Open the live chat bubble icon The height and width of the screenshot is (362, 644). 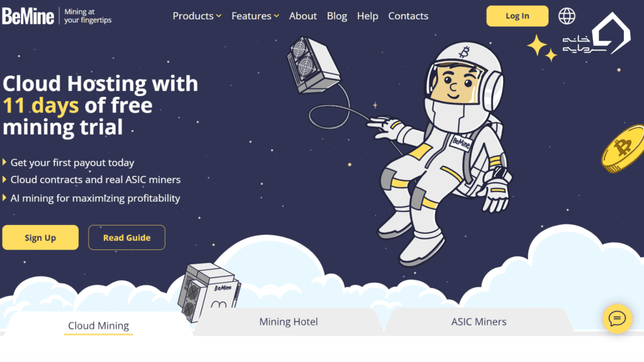(617, 319)
